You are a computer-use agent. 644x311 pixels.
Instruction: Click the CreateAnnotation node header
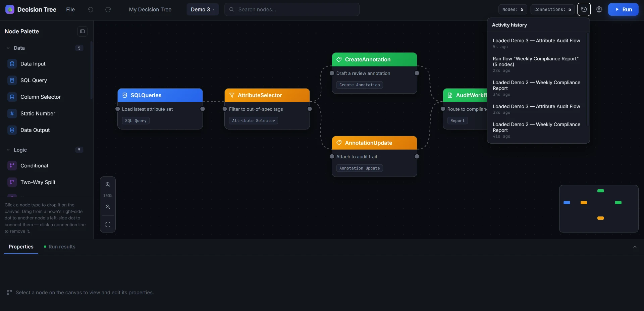374,59
